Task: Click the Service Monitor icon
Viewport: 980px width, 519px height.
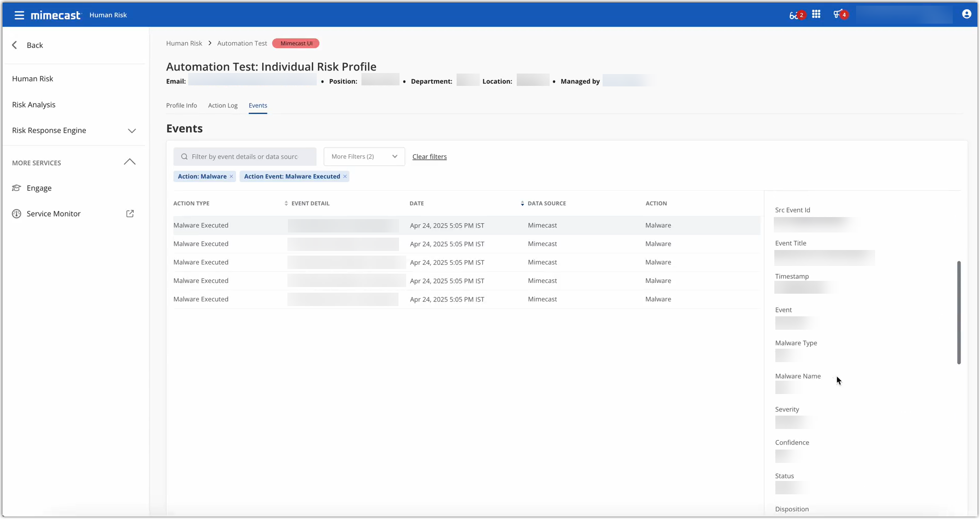Action: [x=16, y=214]
